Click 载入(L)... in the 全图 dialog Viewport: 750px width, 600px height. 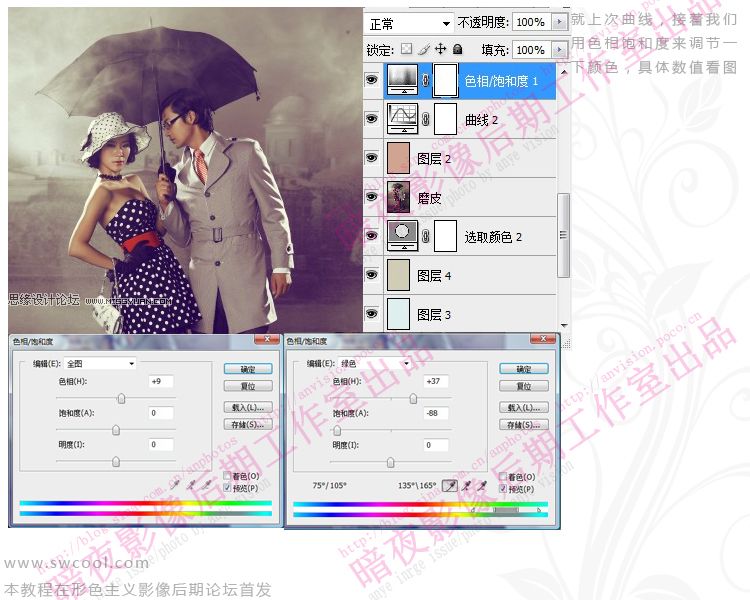coord(248,407)
